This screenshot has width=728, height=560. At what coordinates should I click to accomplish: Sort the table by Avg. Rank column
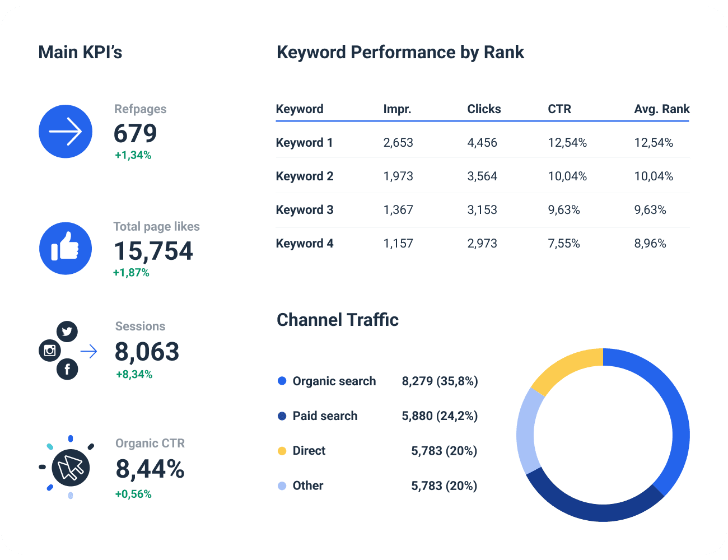662,109
